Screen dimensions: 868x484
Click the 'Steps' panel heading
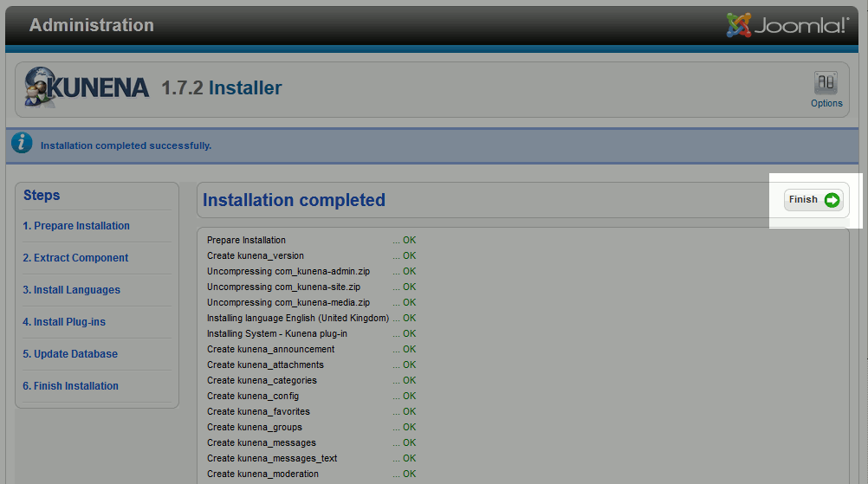point(42,196)
